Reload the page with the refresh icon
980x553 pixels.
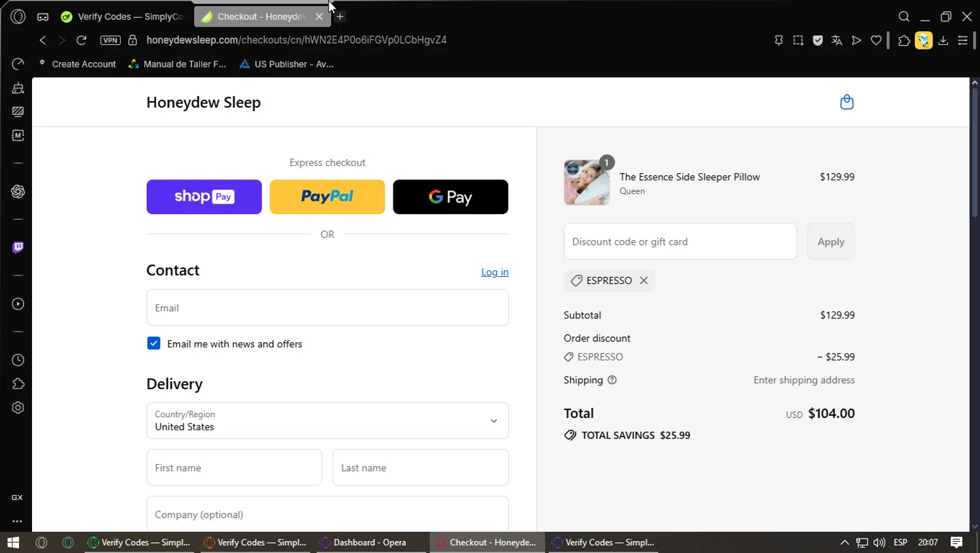click(82, 40)
